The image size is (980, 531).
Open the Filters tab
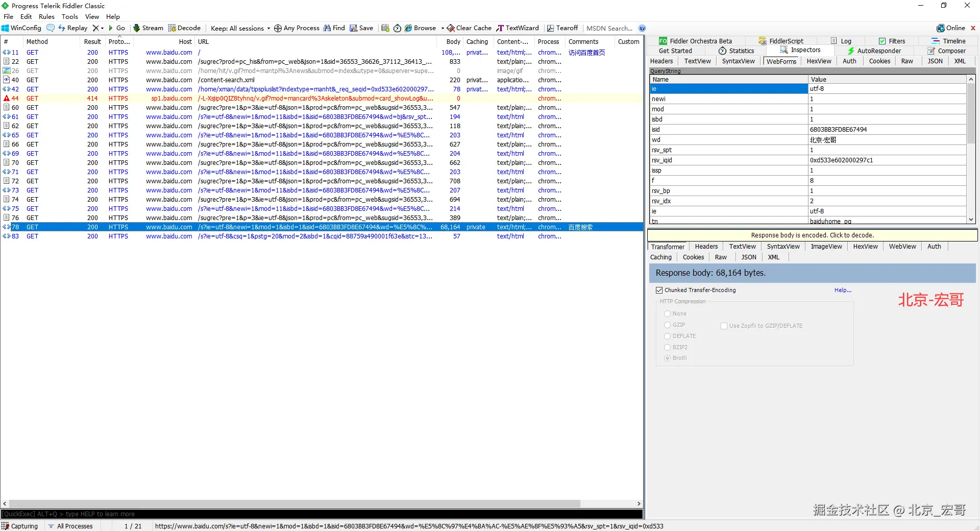coord(892,41)
